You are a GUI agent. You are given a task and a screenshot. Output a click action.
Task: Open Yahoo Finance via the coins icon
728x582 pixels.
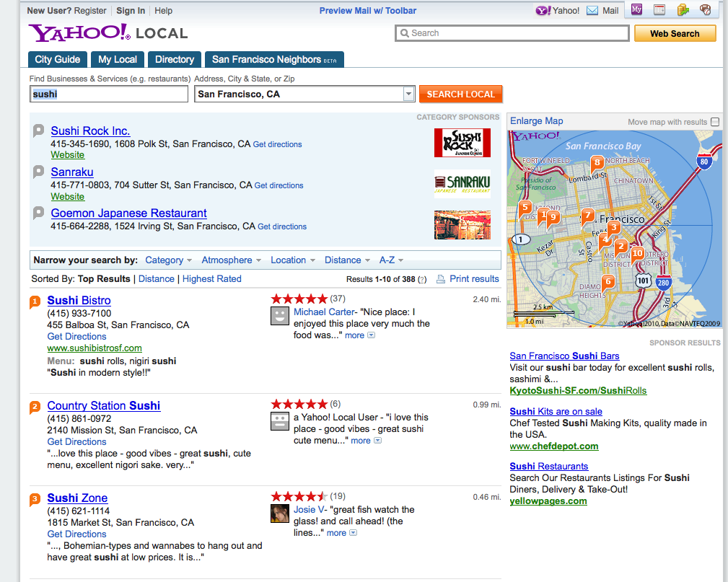pos(683,9)
